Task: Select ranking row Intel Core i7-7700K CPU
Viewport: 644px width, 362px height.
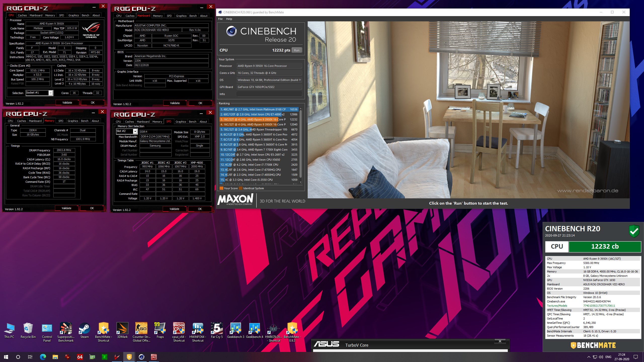Action: (x=259, y=165)
